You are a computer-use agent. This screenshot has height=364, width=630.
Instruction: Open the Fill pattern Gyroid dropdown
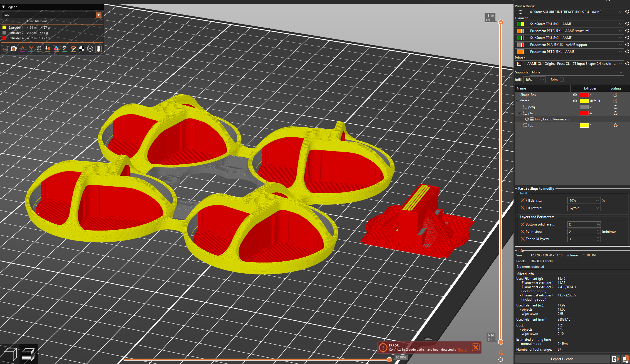coord(584,208)
